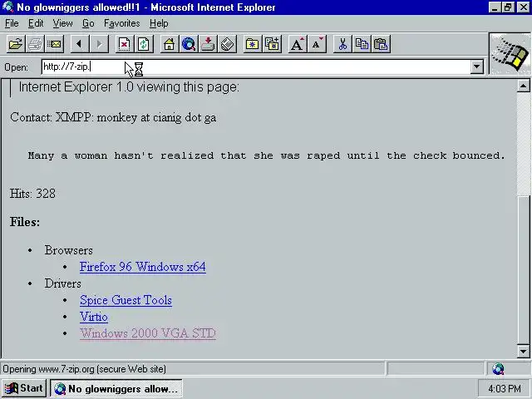Open the Help menu
This screenshot has width=532, height=399.
tap(159, 23)
